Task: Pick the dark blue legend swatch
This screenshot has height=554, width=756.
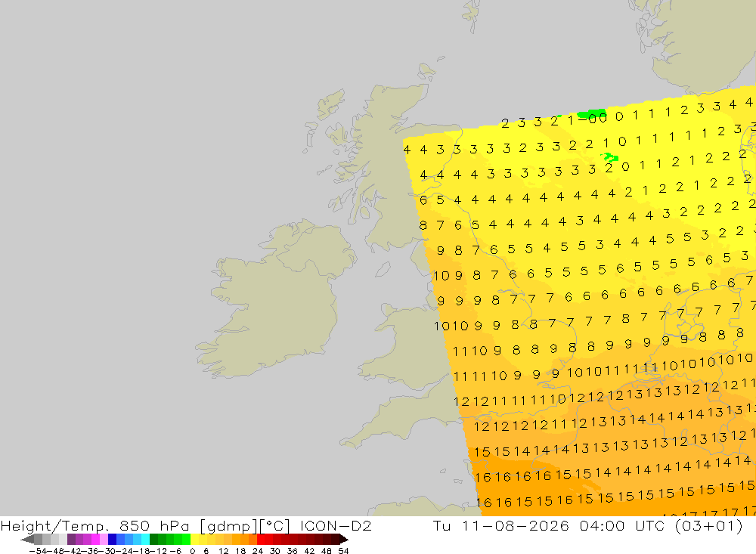Action: point(113,540)
